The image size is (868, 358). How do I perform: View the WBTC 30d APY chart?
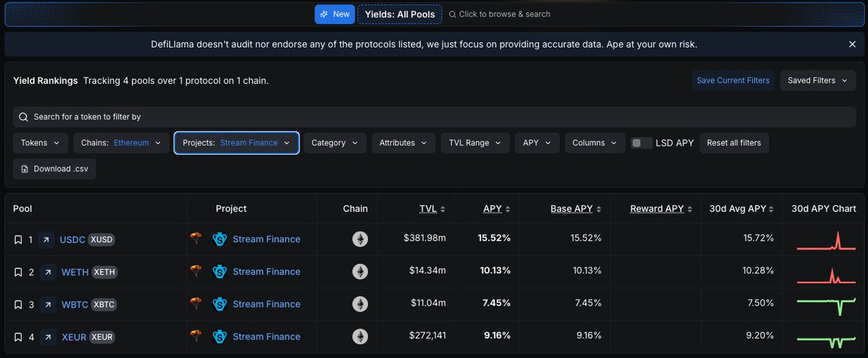tap(825, 305)
